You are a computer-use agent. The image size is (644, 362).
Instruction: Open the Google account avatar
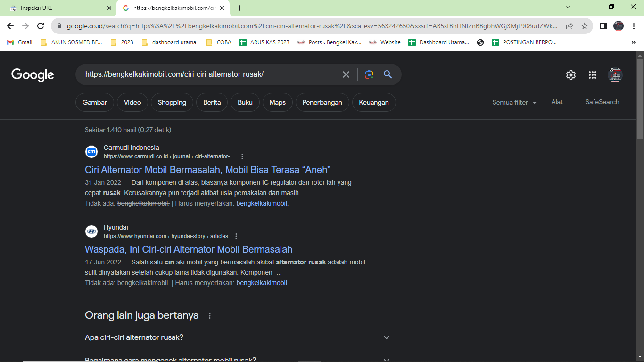(615, 75)
